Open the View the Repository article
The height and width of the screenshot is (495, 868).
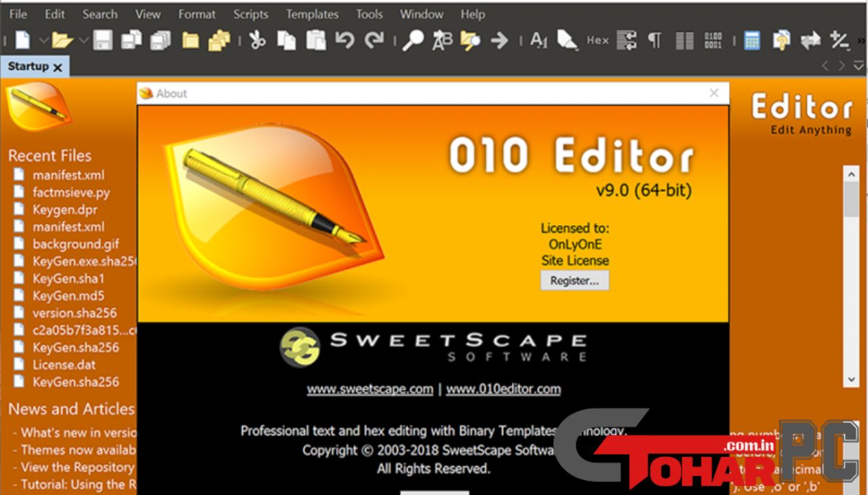click(x=77, y=467)
